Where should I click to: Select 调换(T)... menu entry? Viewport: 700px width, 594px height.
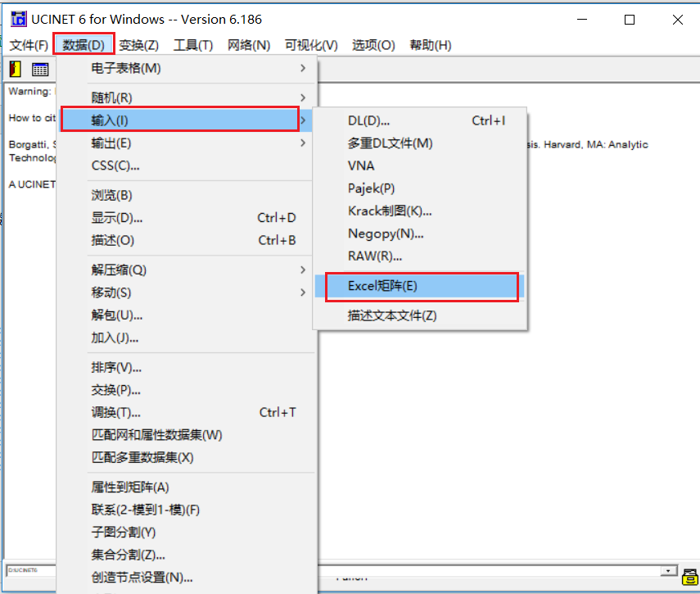[x=186, y=412]
